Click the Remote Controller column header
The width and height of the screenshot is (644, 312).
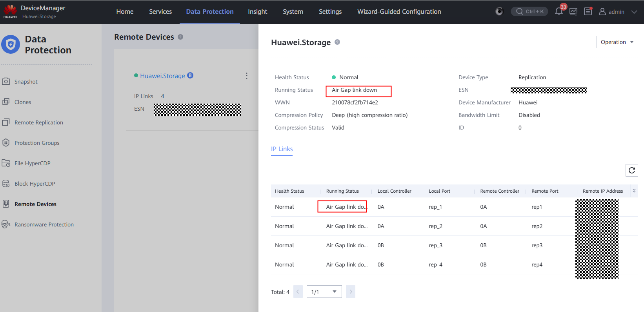[x=500, y=191]
